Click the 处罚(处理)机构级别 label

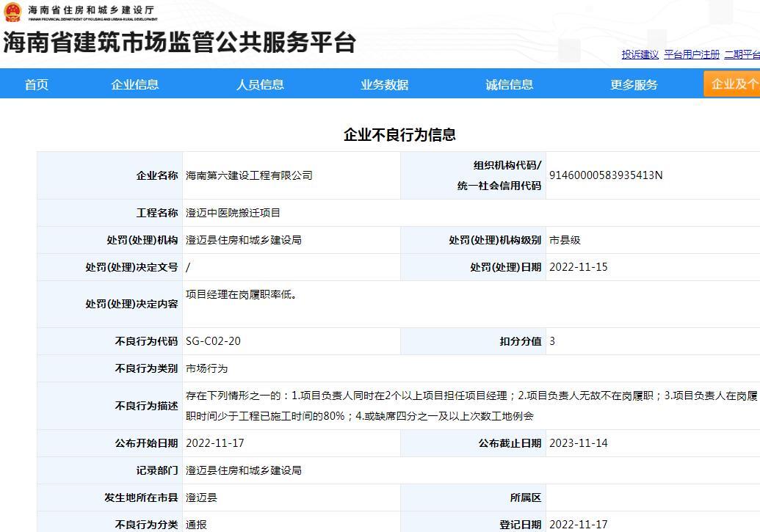(495, 240)
